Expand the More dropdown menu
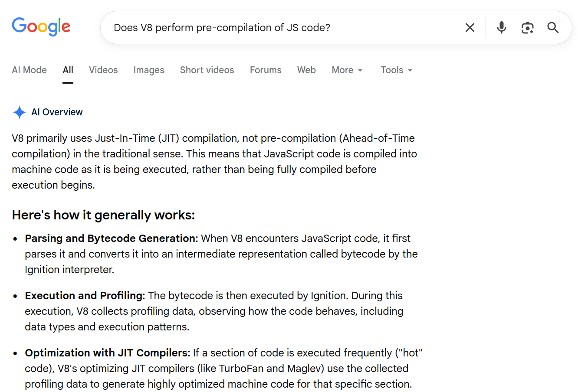Viewport: 578px width, 392px height. [347, 70]
